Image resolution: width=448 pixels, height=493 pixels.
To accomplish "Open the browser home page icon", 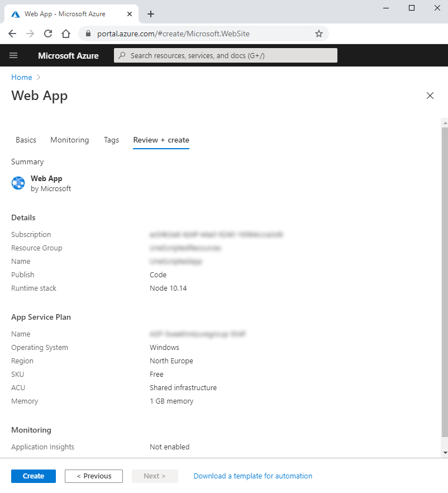I will [x=66, y=34].
